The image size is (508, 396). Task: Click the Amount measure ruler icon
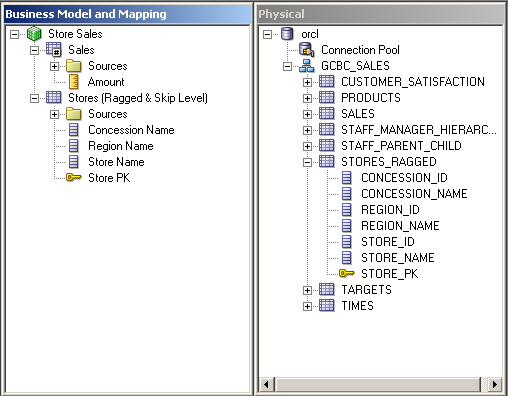pyautogui.click(x=73, y=82)
